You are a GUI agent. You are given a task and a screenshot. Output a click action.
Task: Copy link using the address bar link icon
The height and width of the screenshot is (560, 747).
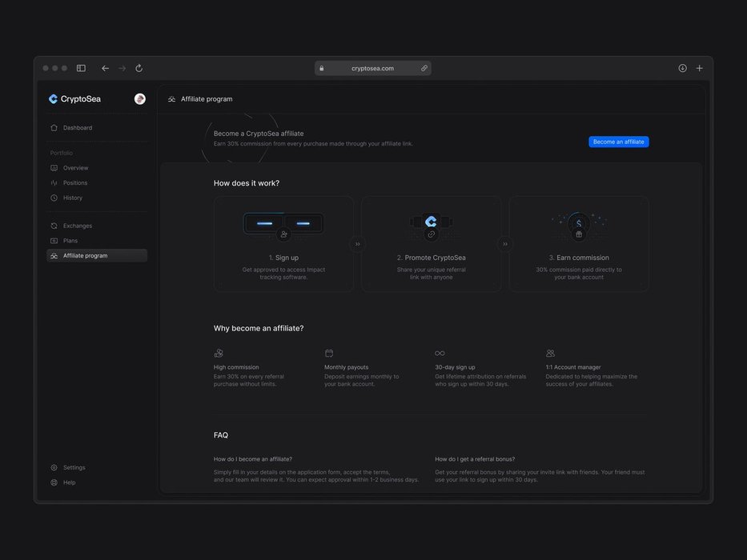[x=424, y=69]
